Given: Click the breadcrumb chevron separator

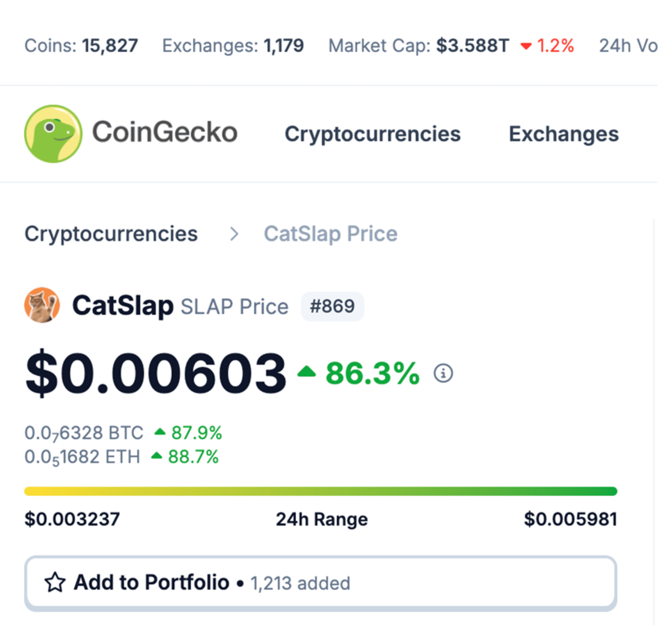Looking at the screenshot, I should (234, 234).
